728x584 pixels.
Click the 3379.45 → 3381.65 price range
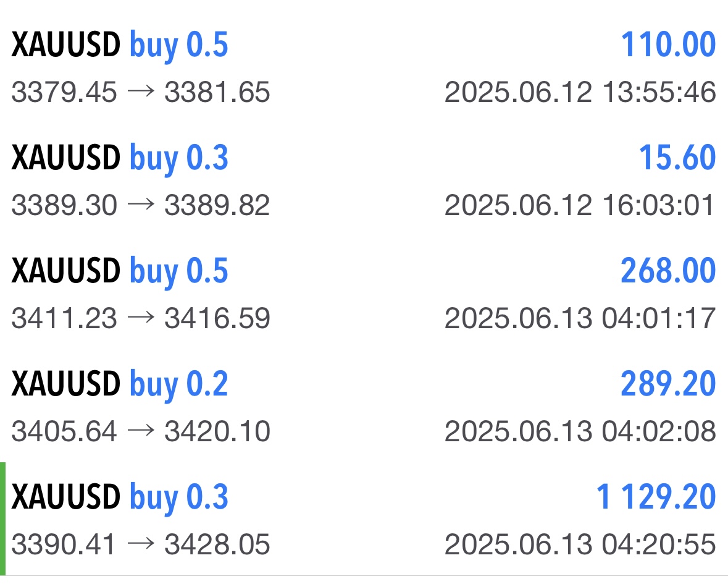pos(141,93)
